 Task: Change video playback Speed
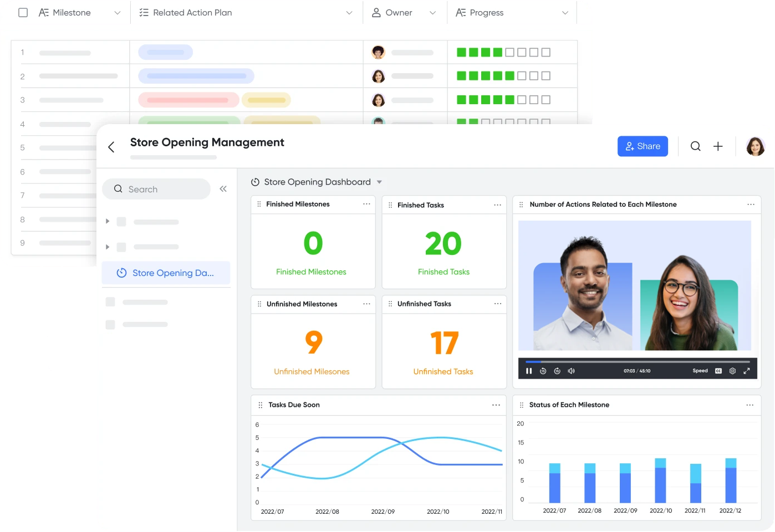click(700, 371)
